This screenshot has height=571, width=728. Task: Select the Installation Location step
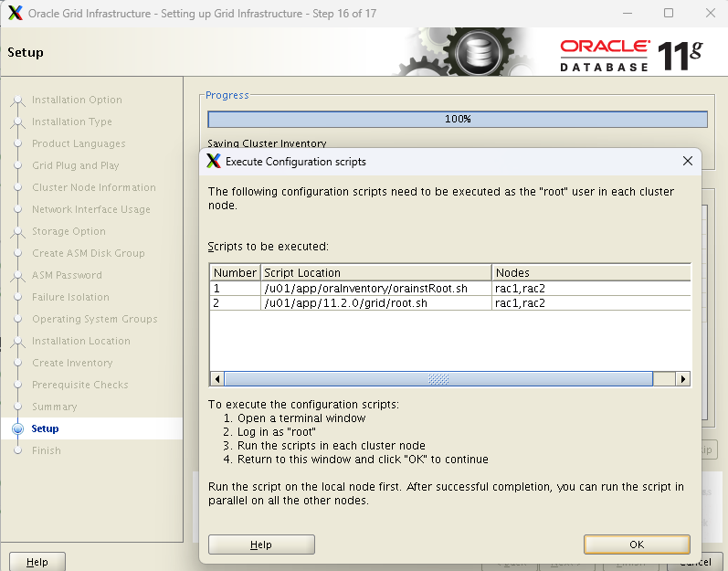click(81, 341)
